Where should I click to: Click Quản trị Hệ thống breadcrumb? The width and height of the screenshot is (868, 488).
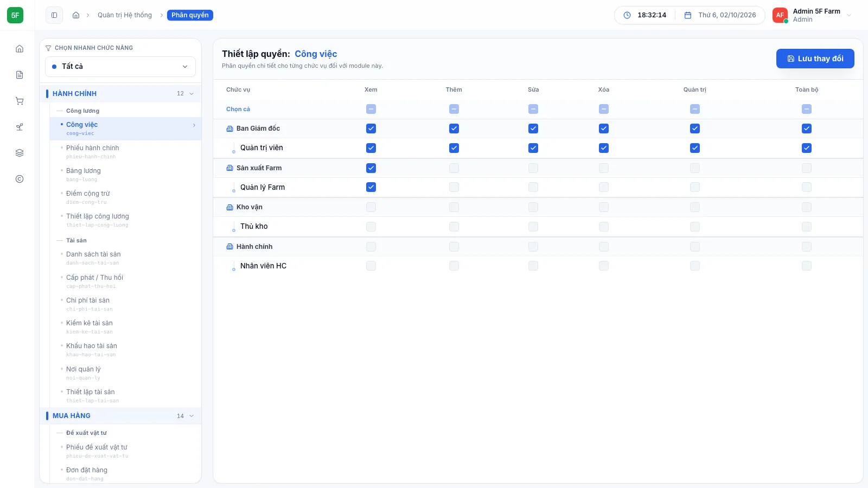point(125,15)
